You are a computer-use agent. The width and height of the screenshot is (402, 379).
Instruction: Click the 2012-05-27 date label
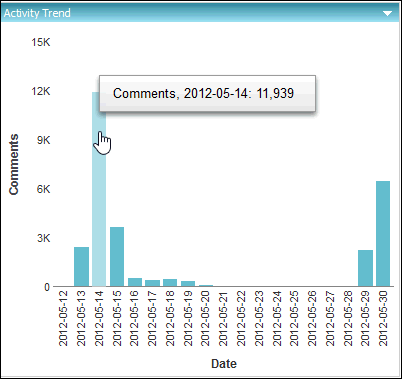coord(330,318)
